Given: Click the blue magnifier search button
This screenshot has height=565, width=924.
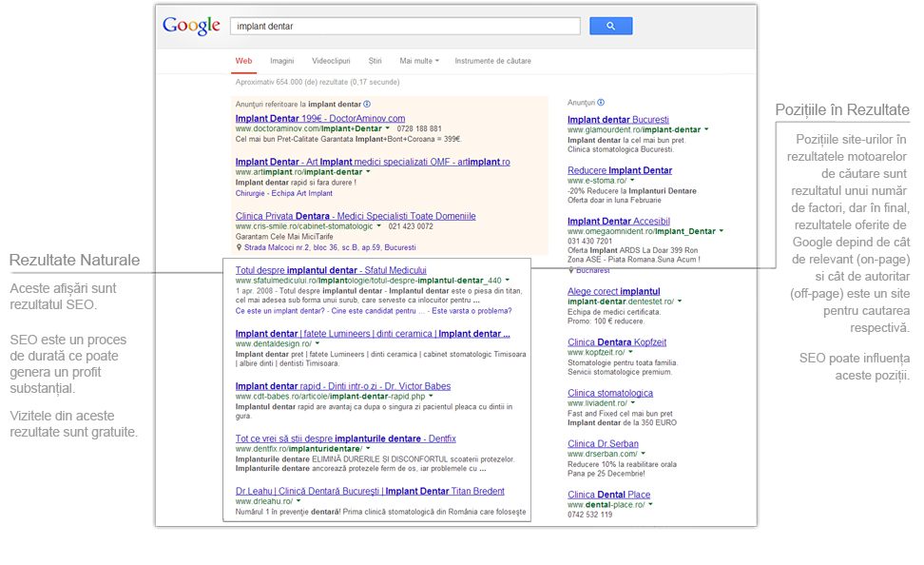Looking at the screenshot, I should click(610, 26).
